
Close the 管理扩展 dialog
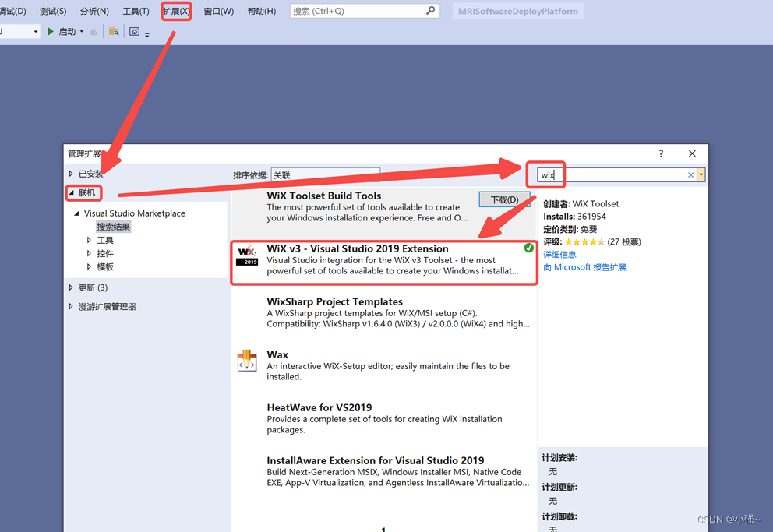click(692, 153)
